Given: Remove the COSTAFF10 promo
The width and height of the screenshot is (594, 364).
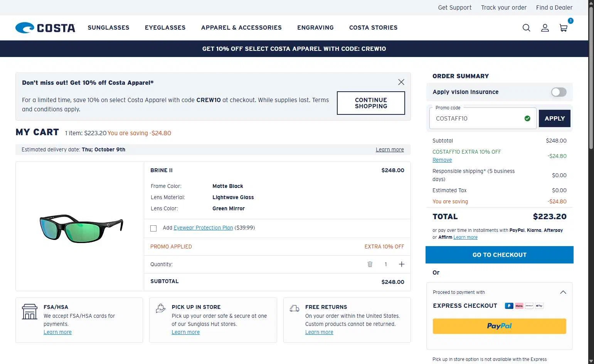Looking at the screenshot, I should tap(442, 160).
